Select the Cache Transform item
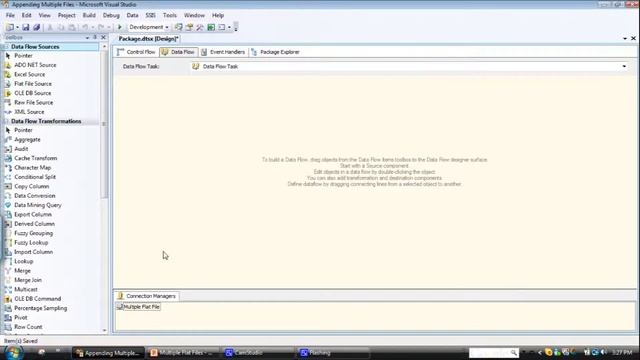 [36, 158]
